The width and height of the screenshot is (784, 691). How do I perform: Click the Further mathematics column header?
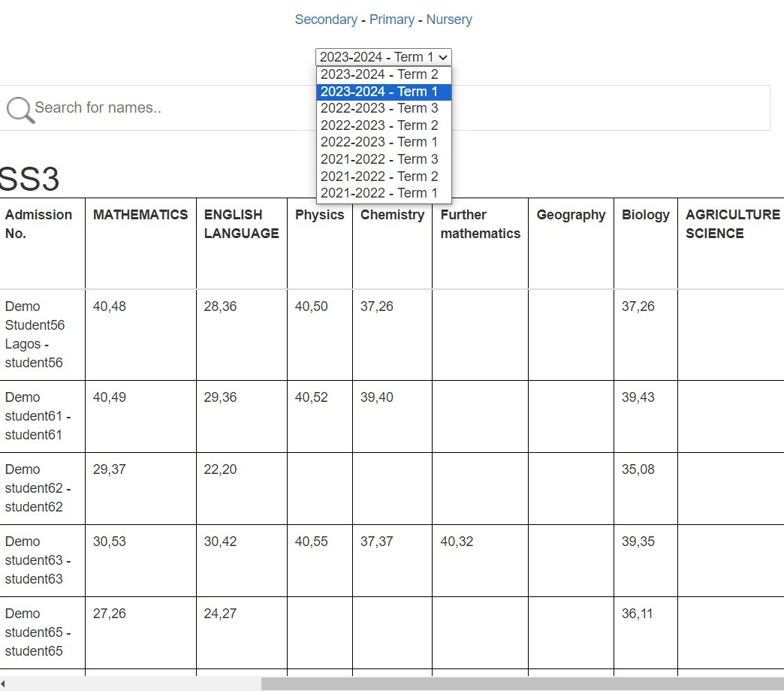(x=480, y=224)
